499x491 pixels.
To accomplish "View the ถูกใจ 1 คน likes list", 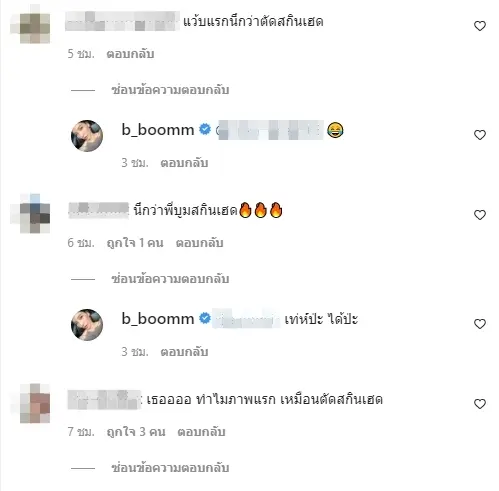I will click(135, 243).
